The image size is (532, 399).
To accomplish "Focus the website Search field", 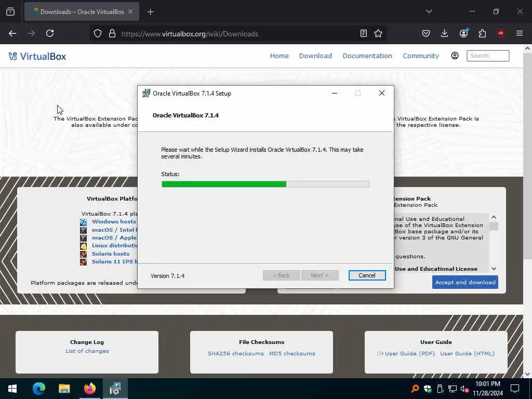I will pyautogui.click(x=488, y=56).
